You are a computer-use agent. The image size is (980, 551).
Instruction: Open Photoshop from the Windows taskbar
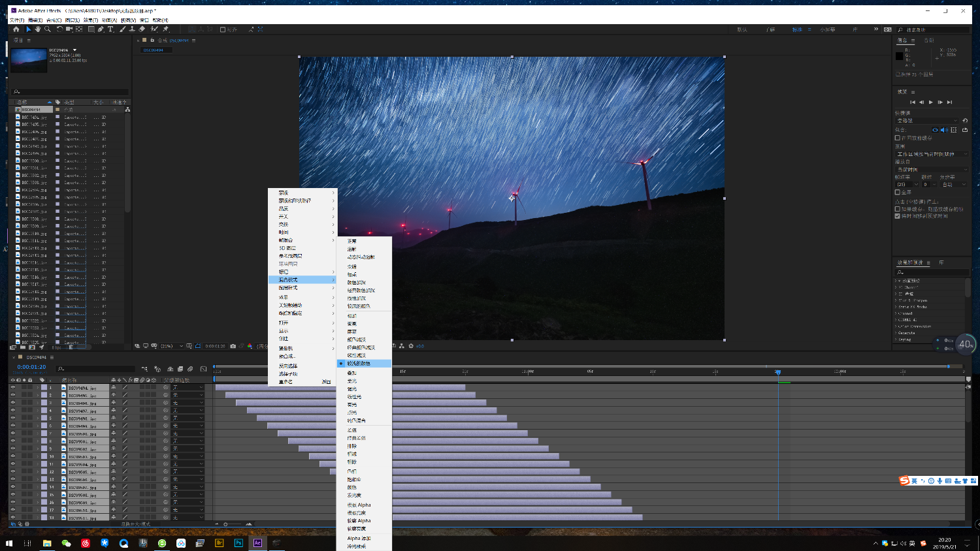pyautogui.click(x=238, y=543)
